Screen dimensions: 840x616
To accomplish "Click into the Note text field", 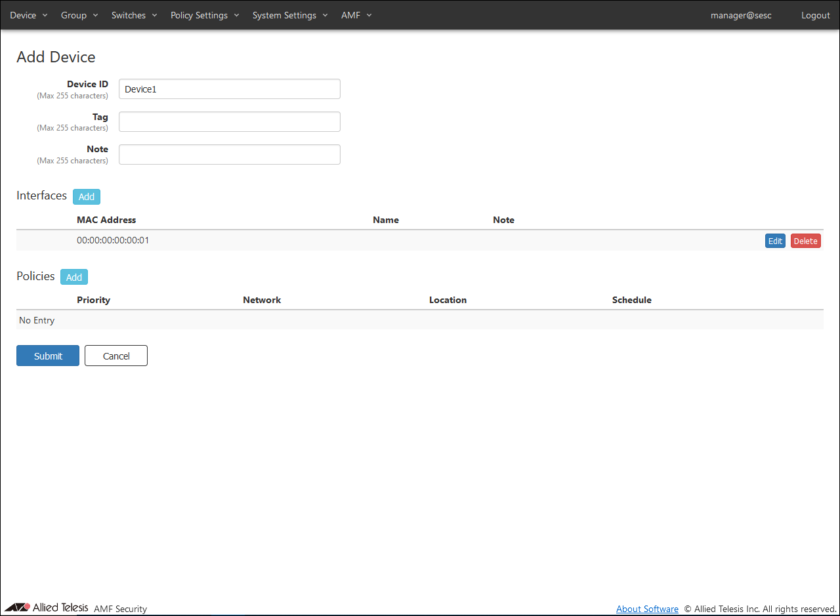I will point(229,154).
